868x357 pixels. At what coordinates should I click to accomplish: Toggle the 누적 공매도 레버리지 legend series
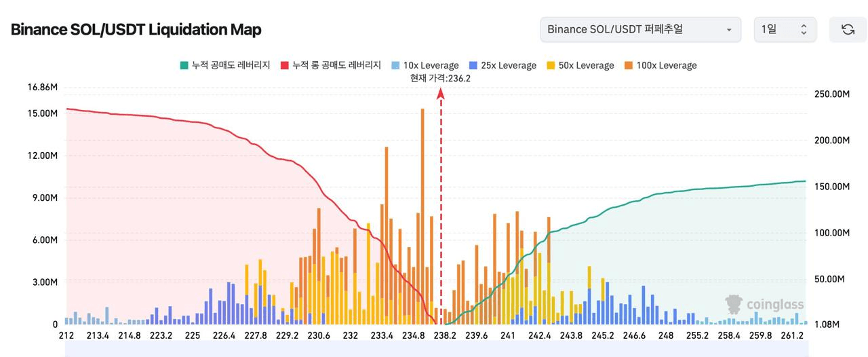(224, 65)
